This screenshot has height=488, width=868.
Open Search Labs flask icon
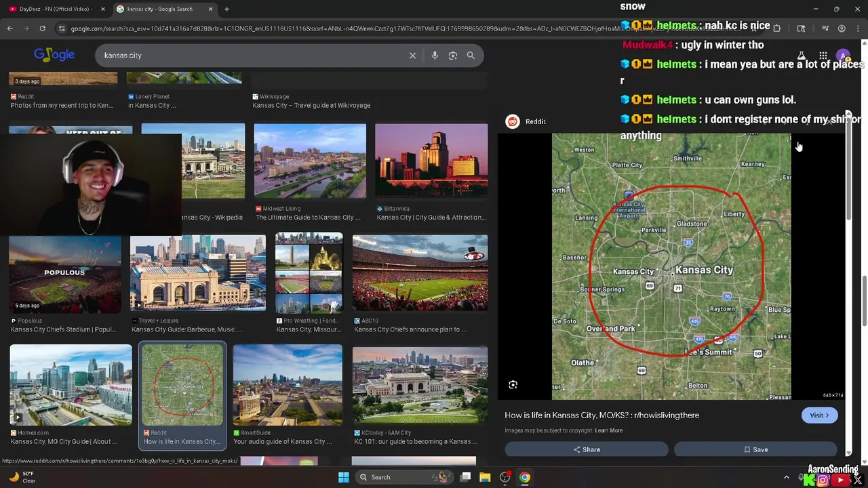click(x=801, y=56)
